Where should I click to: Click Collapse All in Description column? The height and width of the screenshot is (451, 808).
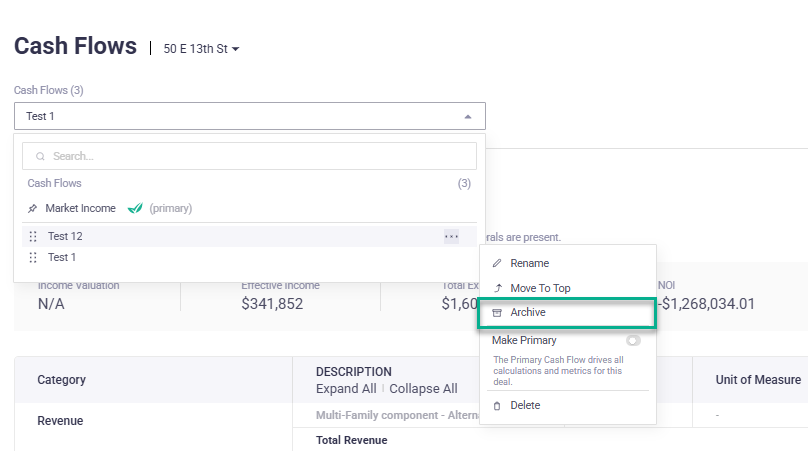[423, 389]
